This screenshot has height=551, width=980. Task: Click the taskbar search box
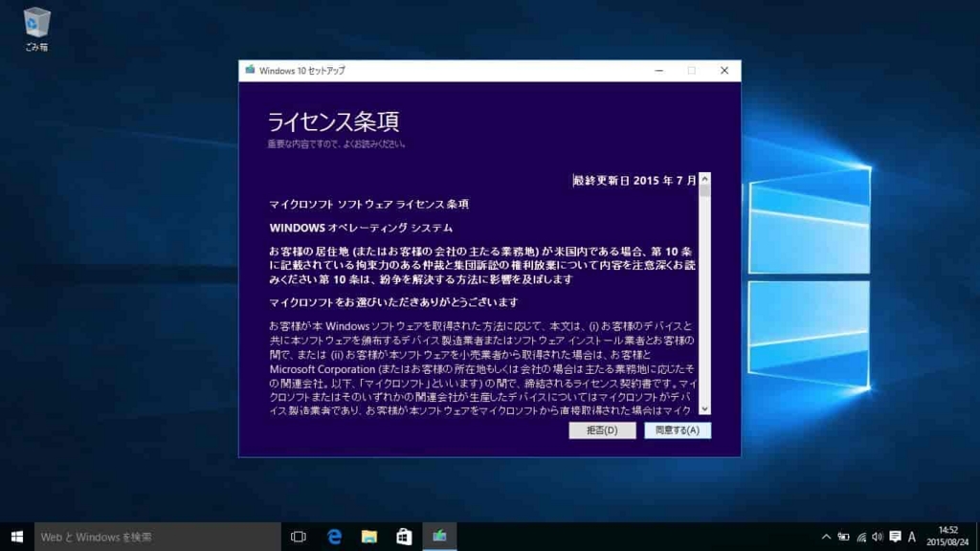[158, 537]
